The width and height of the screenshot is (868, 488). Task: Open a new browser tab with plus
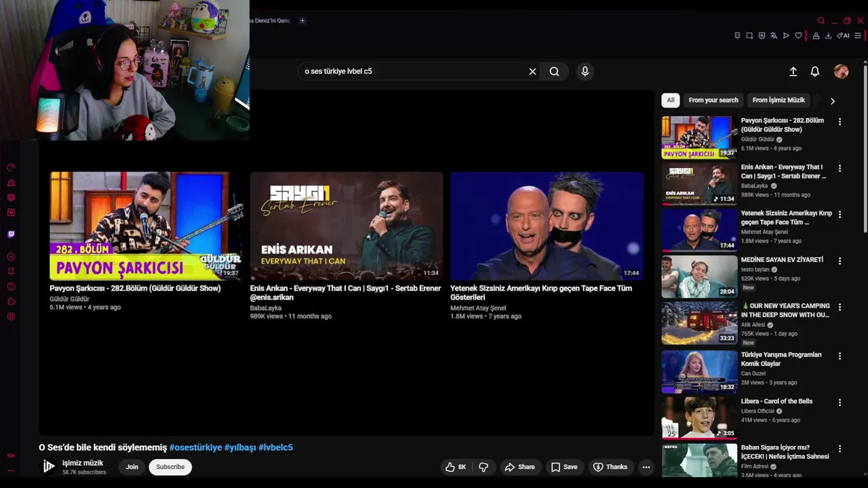click(x=302, y=20)
